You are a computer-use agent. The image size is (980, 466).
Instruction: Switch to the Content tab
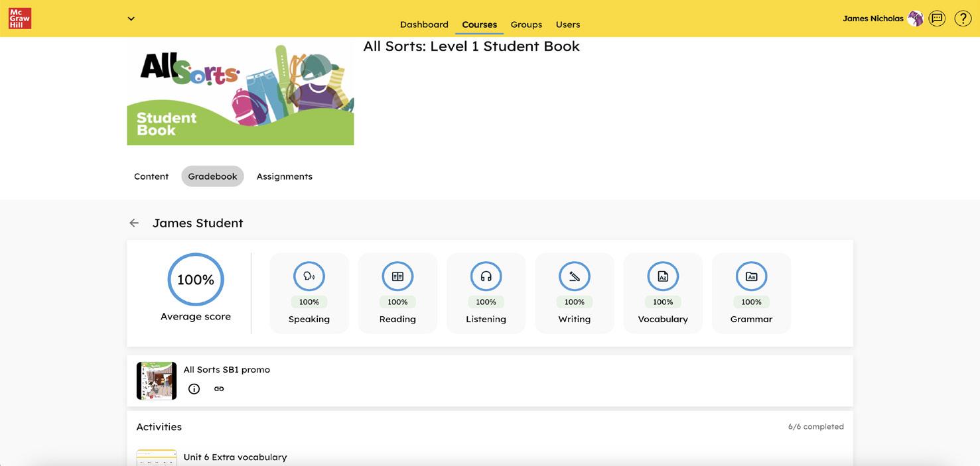point(151,176)
